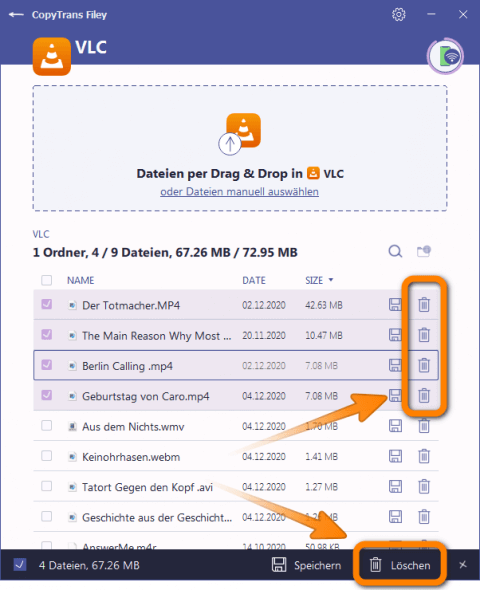Select the Der Totmacher.MP4 file name
This screenshot has height=590, width=480.
[131, 305]
